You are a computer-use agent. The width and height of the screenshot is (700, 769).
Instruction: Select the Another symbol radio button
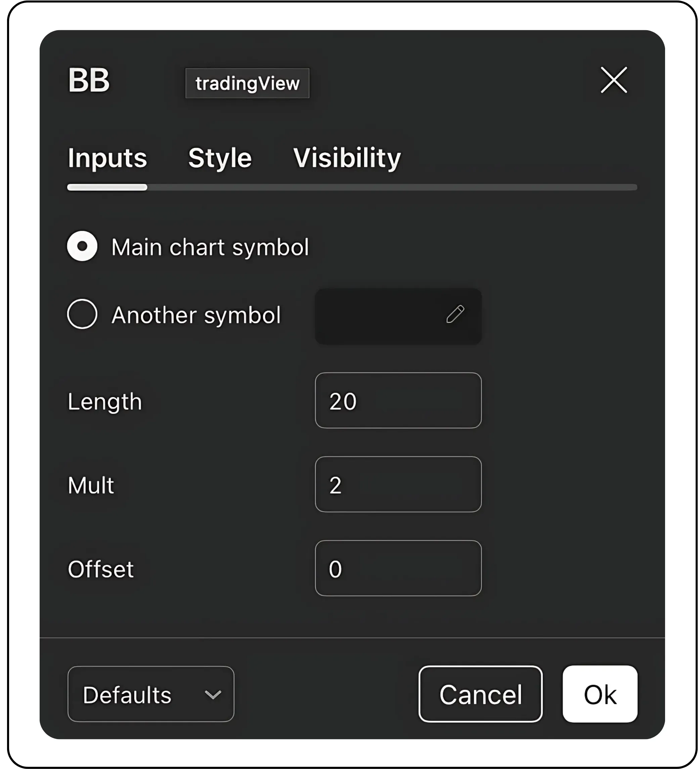82,314
